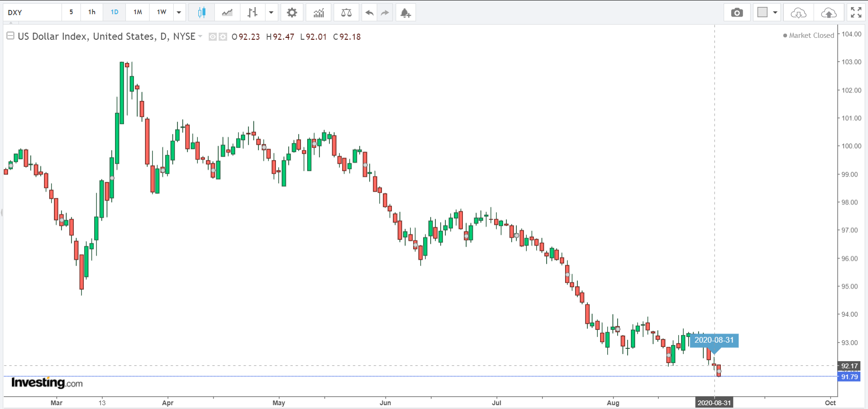Select the 5 minute interval
The image size is (868, 409).
click(x=71, y=12)
